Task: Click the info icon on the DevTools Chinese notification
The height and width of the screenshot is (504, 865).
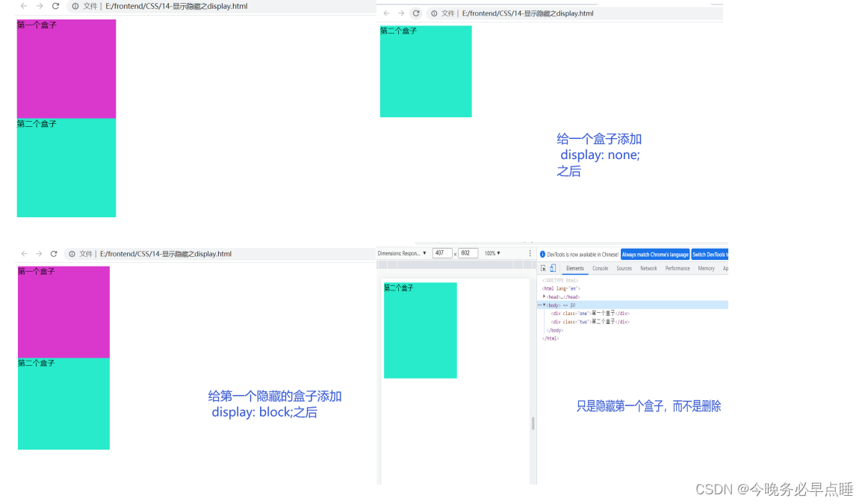Action: [x=542, y=255]
